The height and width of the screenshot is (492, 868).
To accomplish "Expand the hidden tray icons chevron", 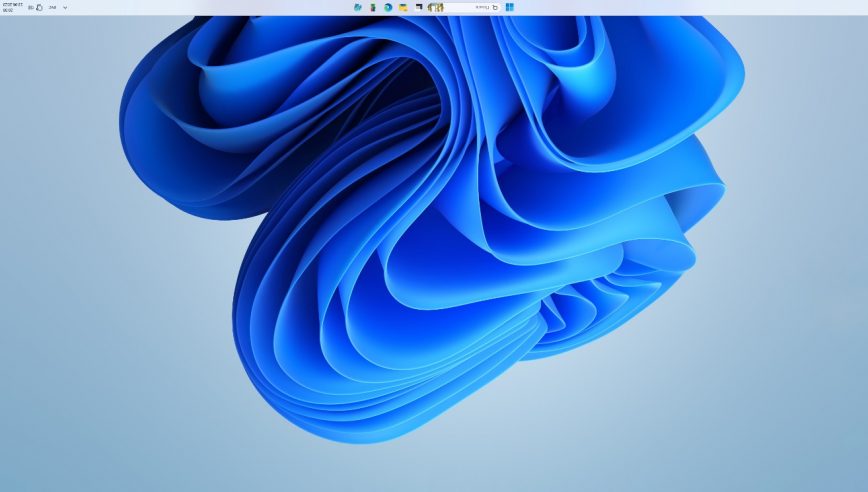I will [x=65, y=7].
